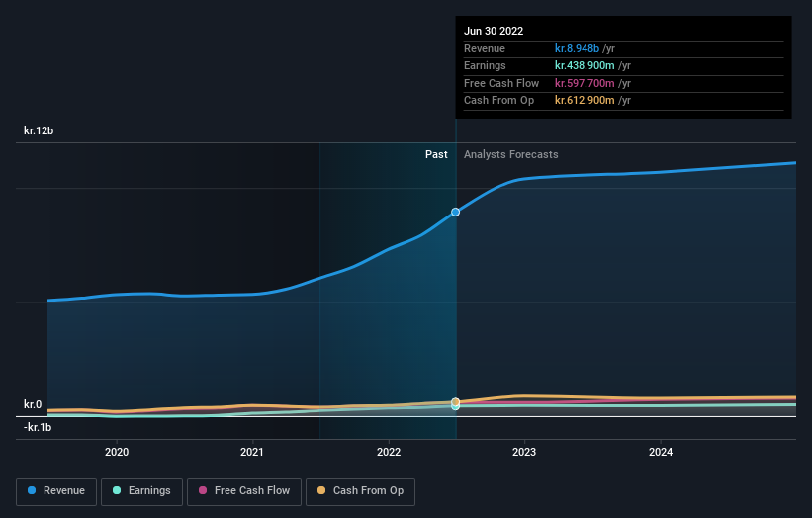Click the kr.438.900m earnings value
This screenshot has width=812, height=518.
585,65
